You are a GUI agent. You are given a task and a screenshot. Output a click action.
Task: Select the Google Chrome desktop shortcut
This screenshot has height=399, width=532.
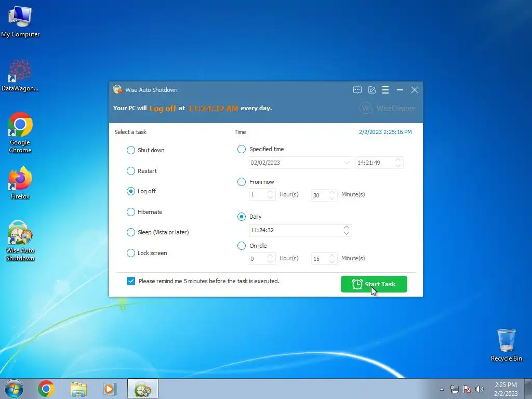click(x=20, y=132)
